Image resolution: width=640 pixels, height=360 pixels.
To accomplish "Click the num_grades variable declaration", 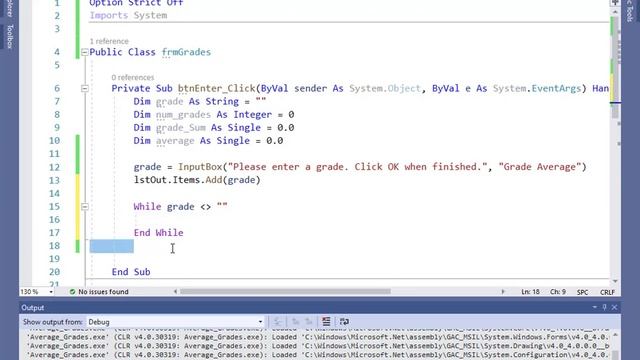I will [x=183, y=115].
